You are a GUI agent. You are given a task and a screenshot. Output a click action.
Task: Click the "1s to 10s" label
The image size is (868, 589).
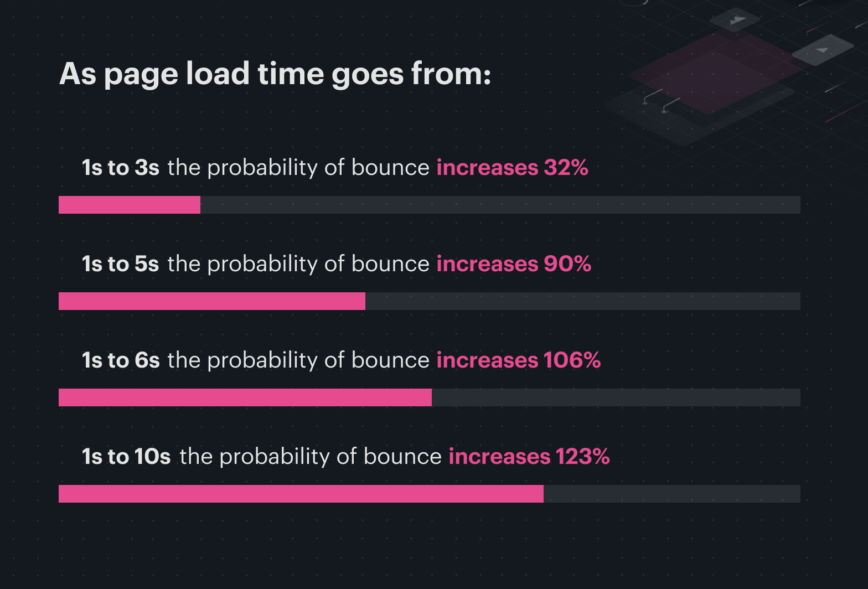coord(126,457)
